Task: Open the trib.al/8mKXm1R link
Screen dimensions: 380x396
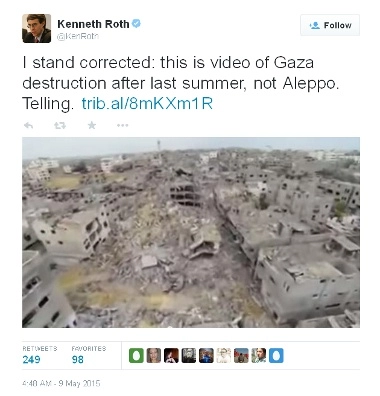Action: (147, 104)
